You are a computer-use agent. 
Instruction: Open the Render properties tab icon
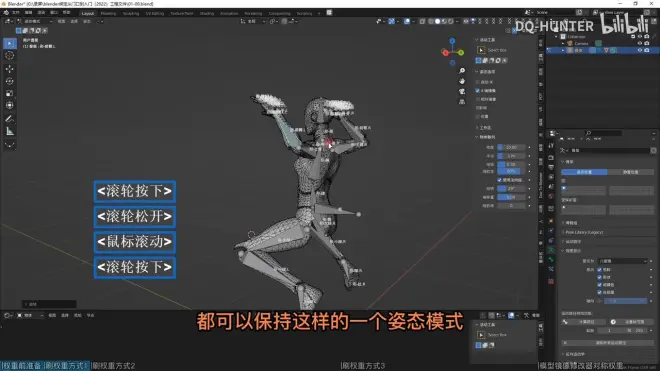click(551, 157)
